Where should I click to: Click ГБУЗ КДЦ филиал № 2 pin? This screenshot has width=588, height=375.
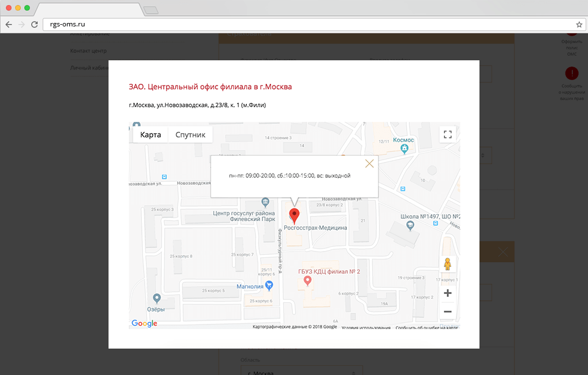(308, 280)
